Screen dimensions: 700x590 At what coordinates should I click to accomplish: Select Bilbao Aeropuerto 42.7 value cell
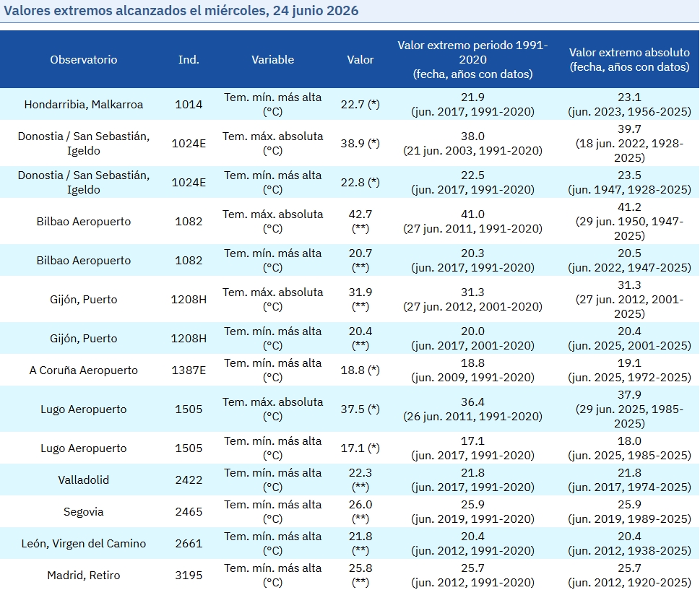click(x=360, y=221)
